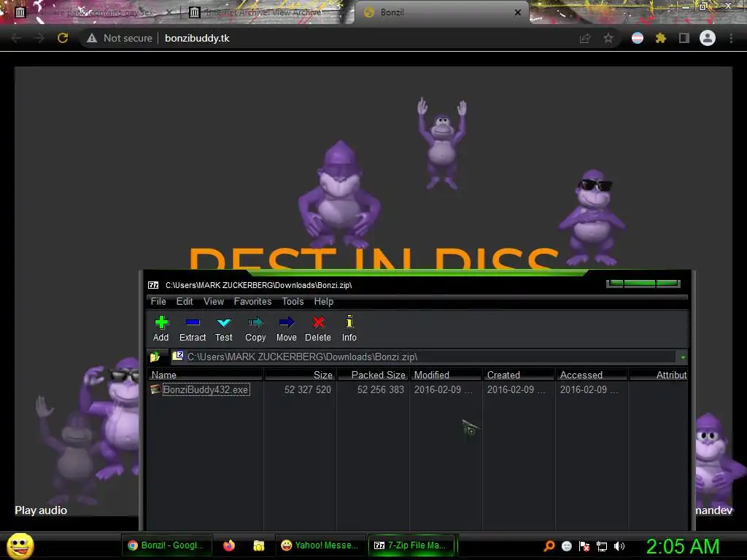
Task: Bookmark this page with the star icon
Action: 608,38
